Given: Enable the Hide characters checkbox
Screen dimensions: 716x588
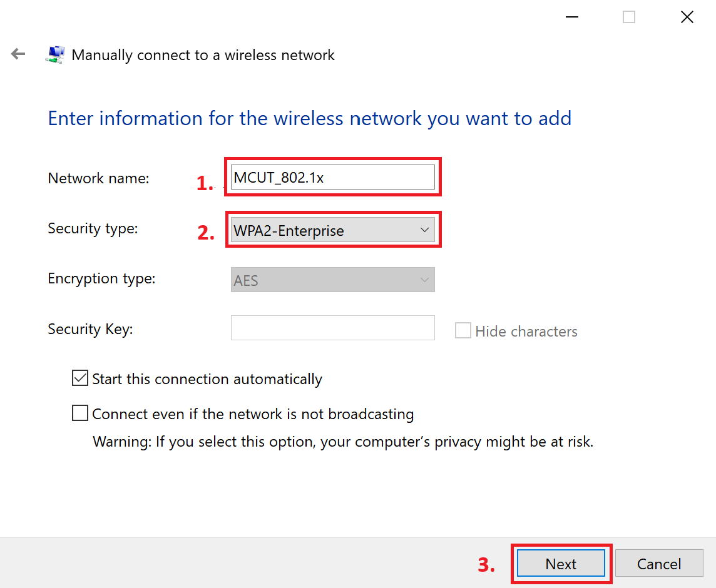Looking at the screenshot, I should (463, 331).
